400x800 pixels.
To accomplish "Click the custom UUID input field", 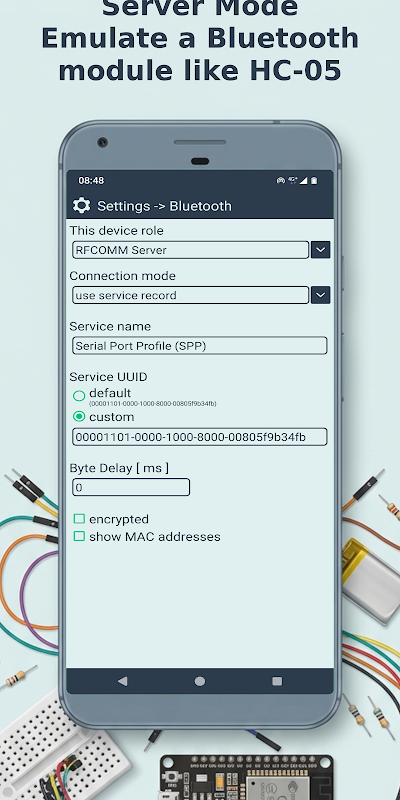I will pos(199,437).
